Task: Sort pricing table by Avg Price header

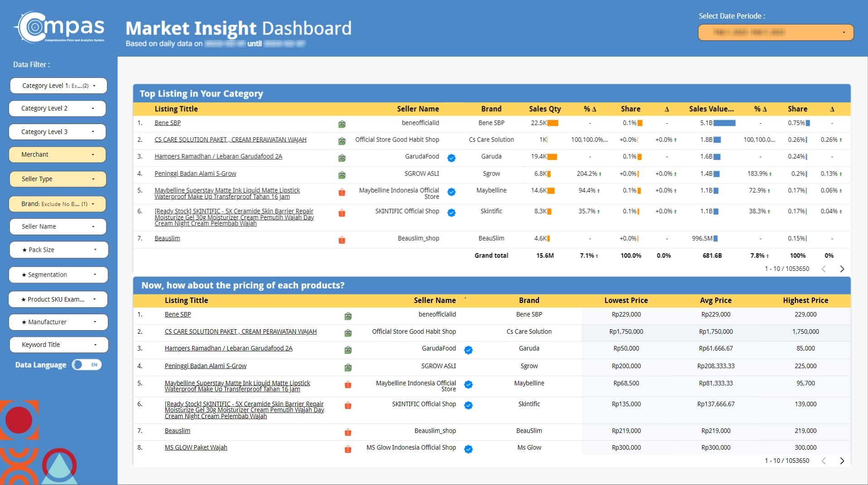Action: pos(716,300)
